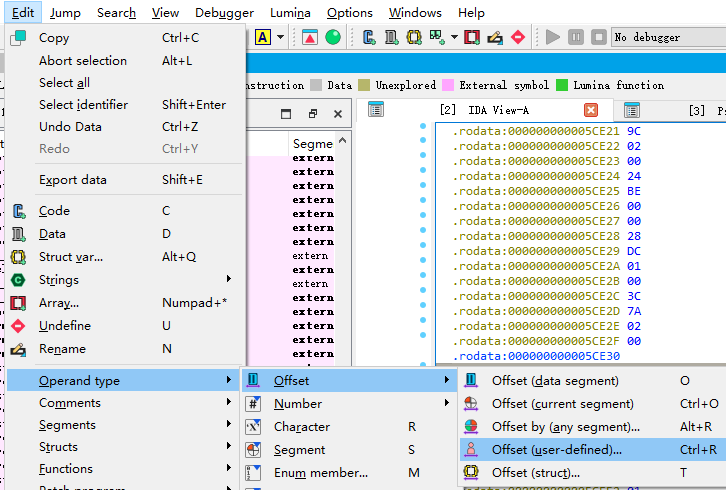Select Offset (struct)...
The image size is (726, 490).
pos(592,473)
